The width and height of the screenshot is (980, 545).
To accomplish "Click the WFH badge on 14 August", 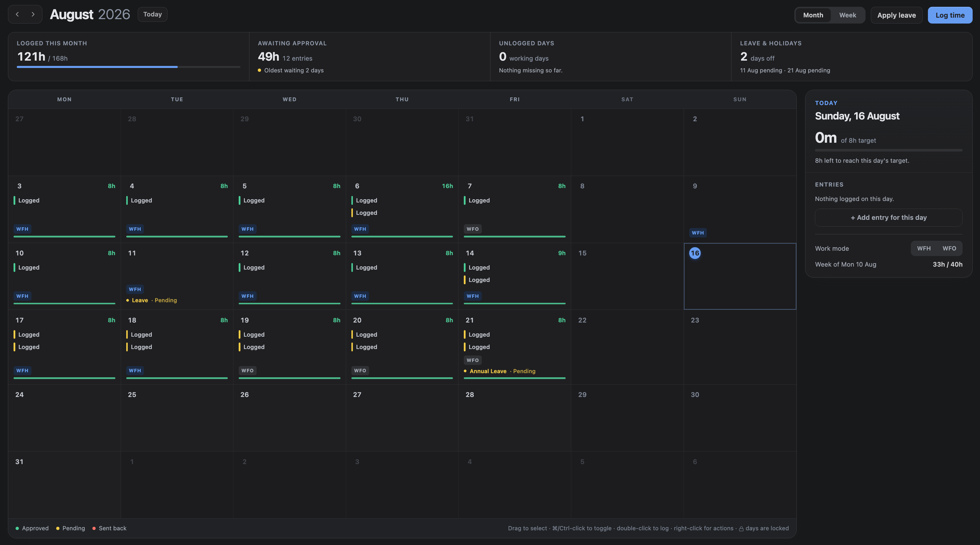I will pyautogui.click(x=473, y=296).
